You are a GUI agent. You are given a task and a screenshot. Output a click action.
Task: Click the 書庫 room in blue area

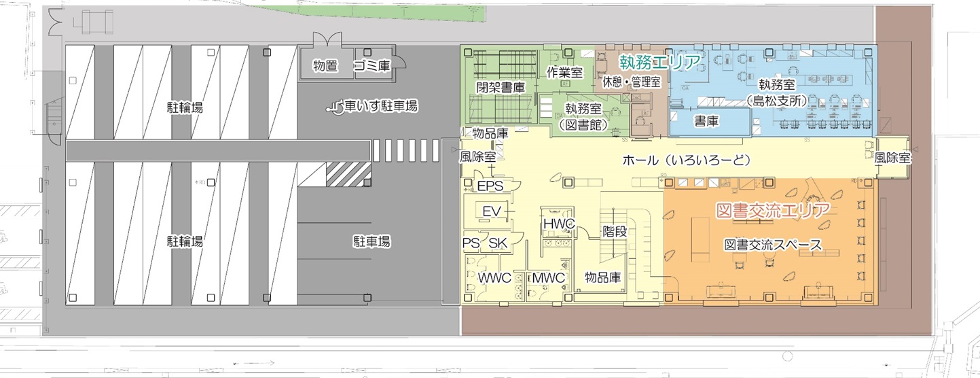[708, 120]
